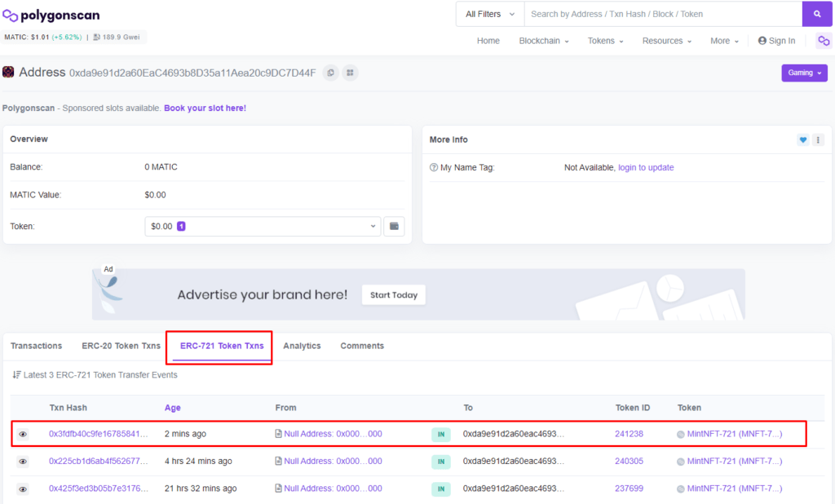Open the three-dot options in More Info

pos(818,140)
